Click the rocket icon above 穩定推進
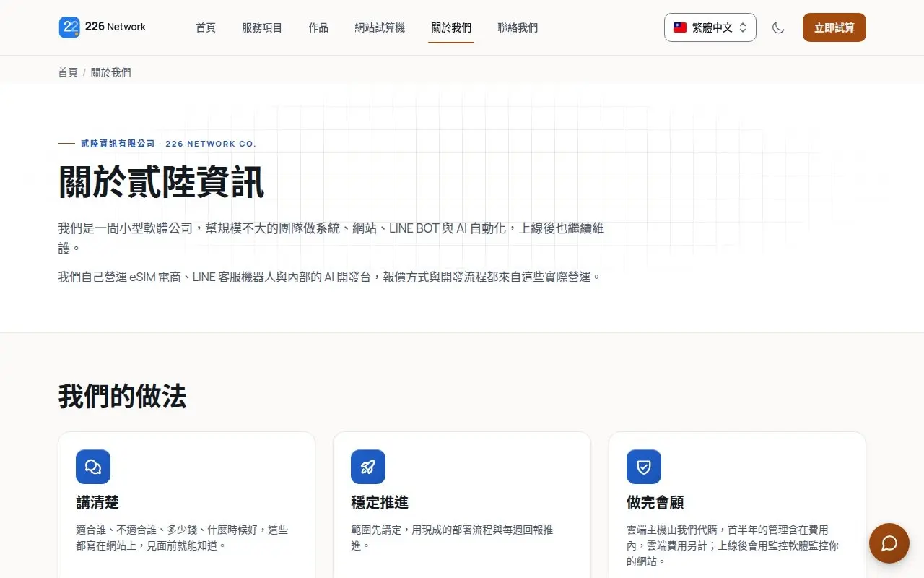 point(368,467)
